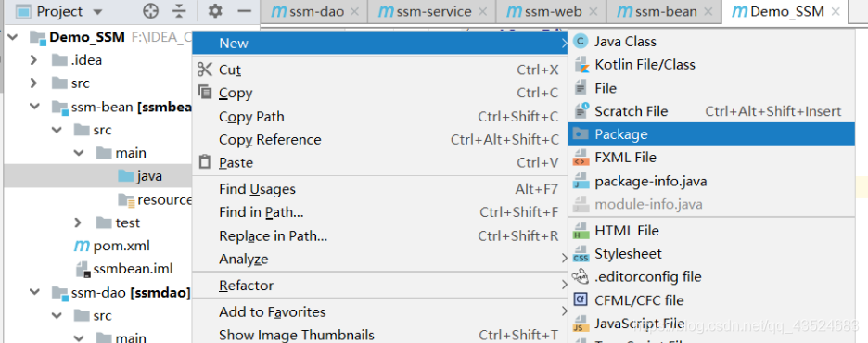Collapse the main folder under ssm-bean
Screen dimensions: 868x343
[79, 153]
